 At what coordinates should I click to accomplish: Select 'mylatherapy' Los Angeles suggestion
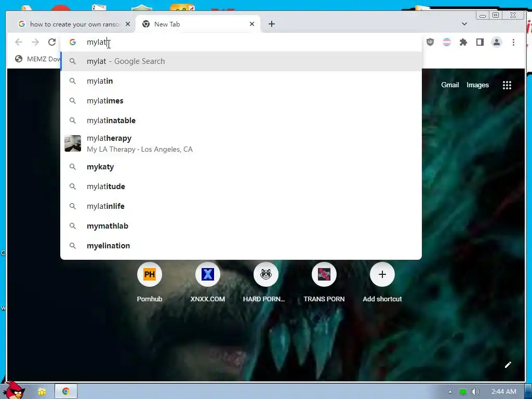tap(241, 143)
